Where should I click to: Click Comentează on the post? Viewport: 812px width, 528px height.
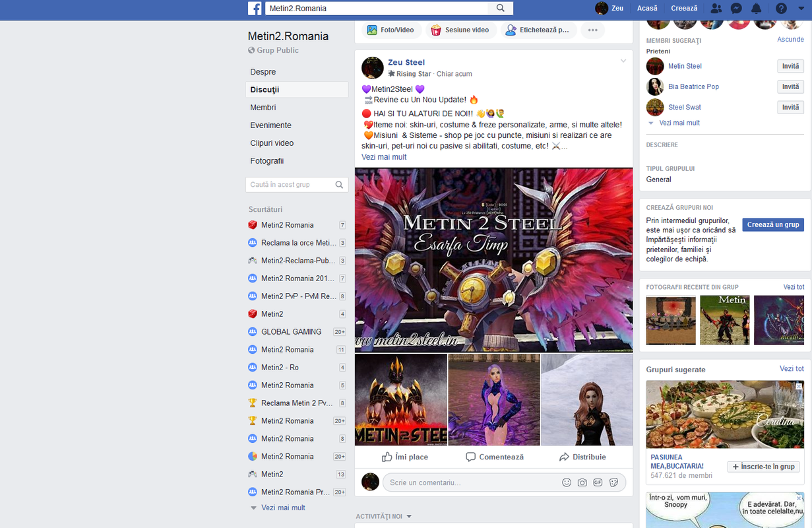tap(494, 457)
